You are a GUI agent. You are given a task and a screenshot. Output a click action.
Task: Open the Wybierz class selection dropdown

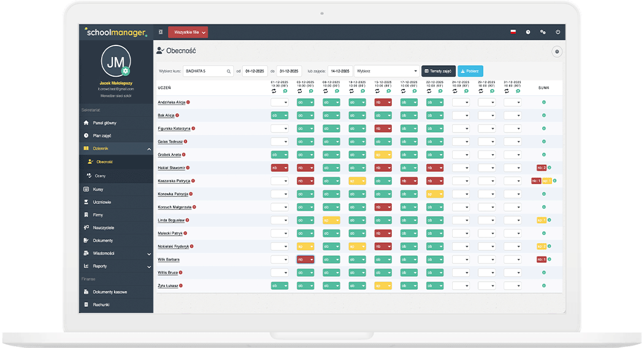386,71
